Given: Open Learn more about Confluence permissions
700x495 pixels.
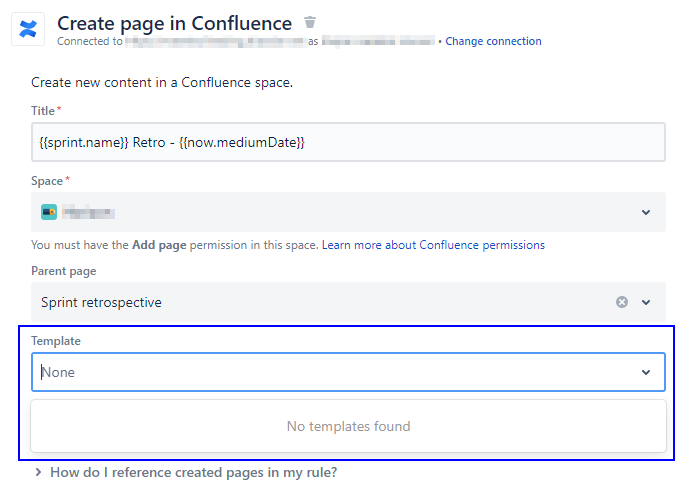Looking at the screenshot, I should pos(433,245).
